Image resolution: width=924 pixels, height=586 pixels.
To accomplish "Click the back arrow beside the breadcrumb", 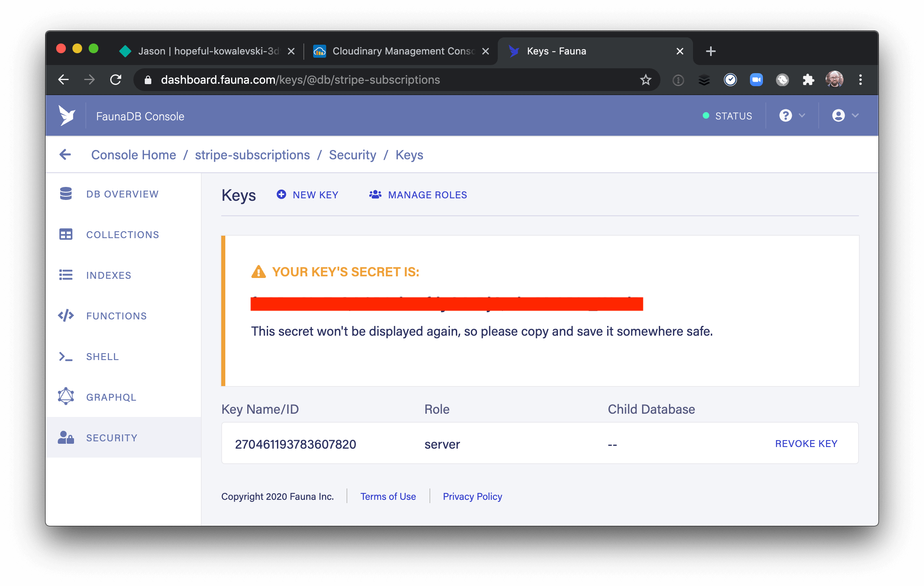I will click(65, 154).
